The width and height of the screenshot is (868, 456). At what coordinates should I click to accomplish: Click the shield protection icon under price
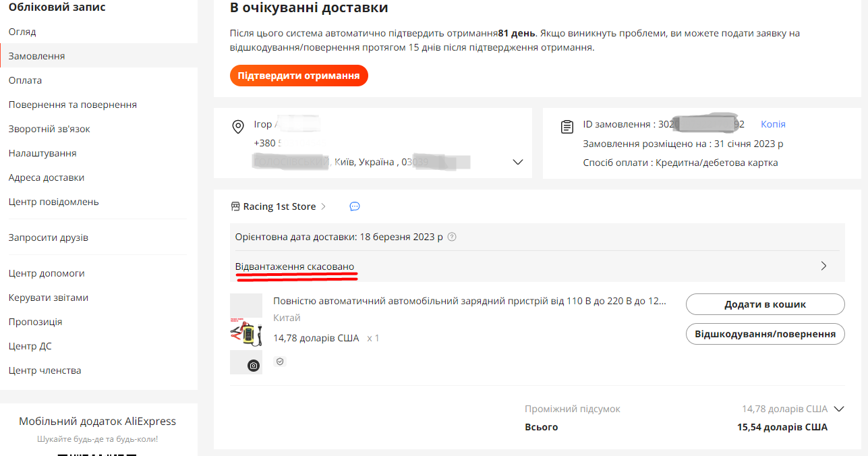point(280,362)
